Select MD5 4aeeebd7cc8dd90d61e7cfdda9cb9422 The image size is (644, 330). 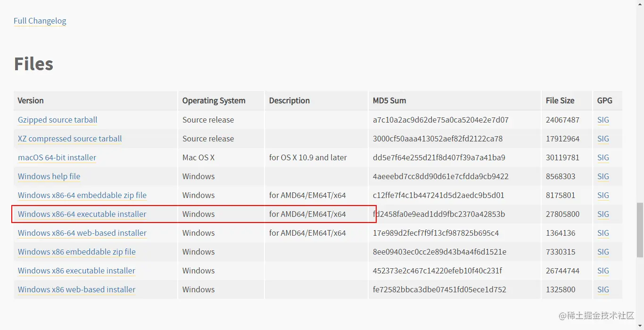coord(441,176)
